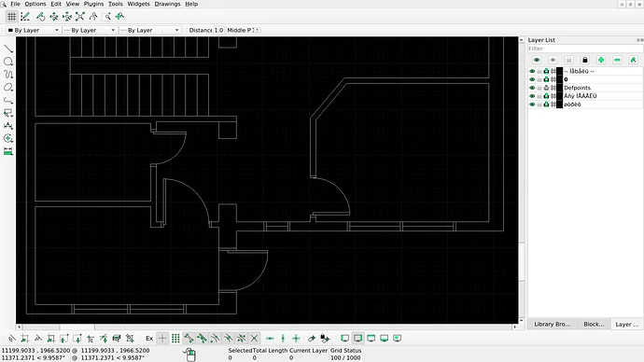This screenshot has width=644, height=362.
Task: Open the color By Layer dropdown
Action: click(x=34, y=31)
